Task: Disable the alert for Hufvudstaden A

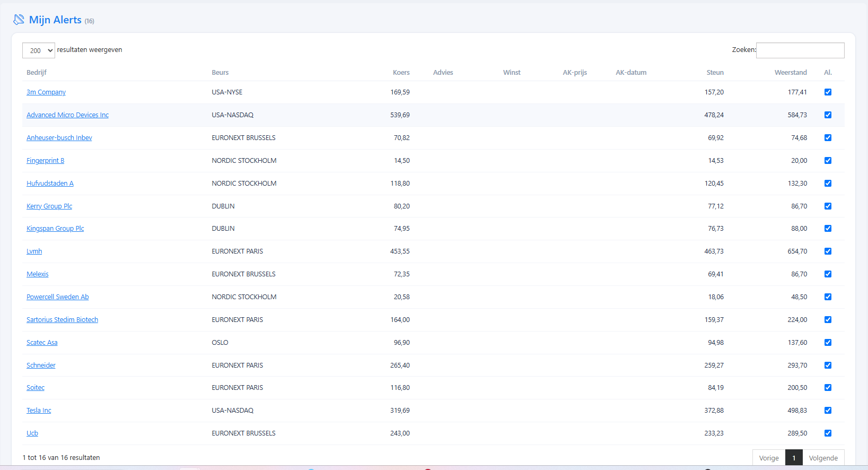Action: pos(828,184)
